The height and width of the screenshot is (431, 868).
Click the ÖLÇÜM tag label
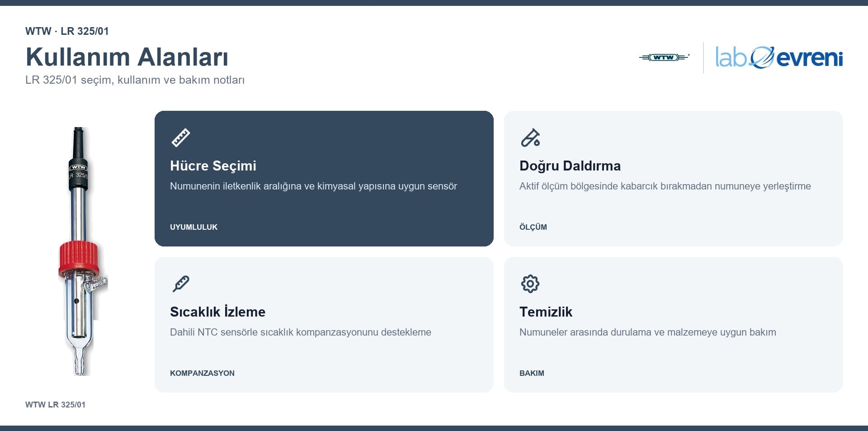tap(533, 227)
